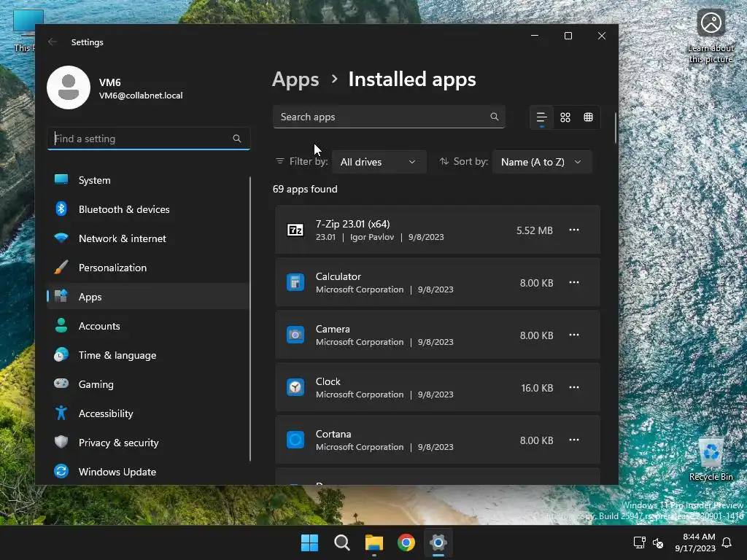Launch Google Chrome from taskbar
The width and height of the screenshot is (747, 560).
[406, 542]
